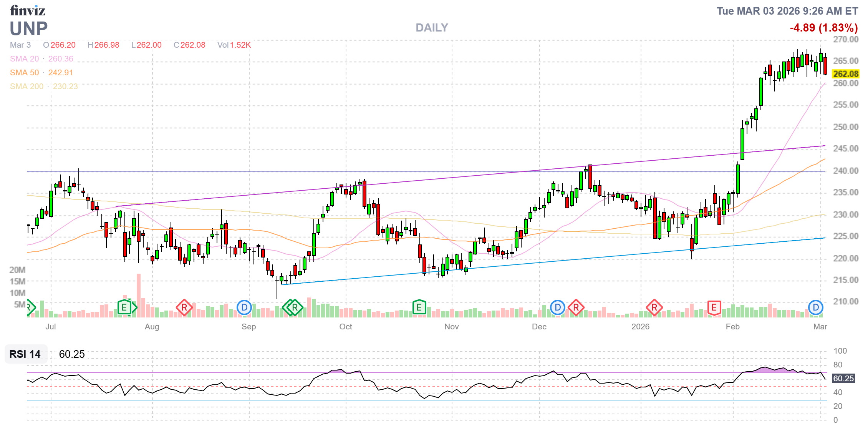Open the finviz logo link
The height and width of the screenshot is (432, 868).
tap(28, 11)
